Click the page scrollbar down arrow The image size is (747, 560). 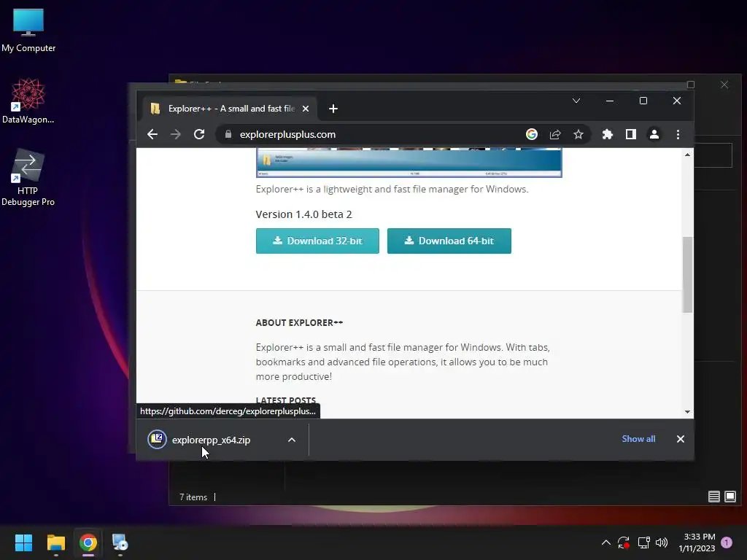(x=687, y=412)
